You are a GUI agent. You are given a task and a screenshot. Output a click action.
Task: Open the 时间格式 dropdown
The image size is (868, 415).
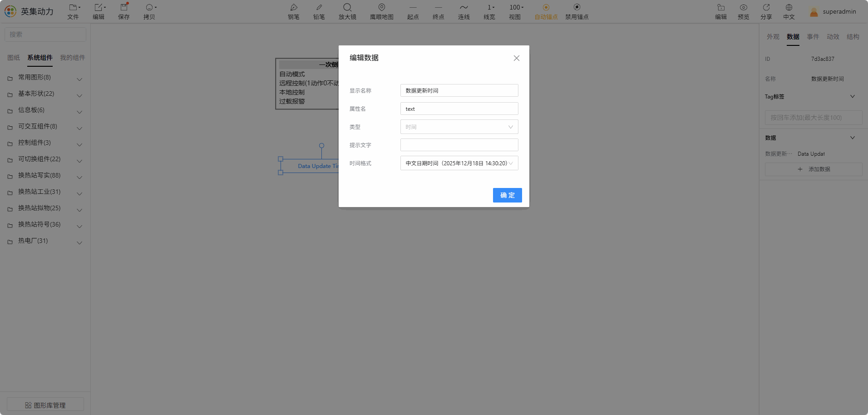click(x=459, y=163)
